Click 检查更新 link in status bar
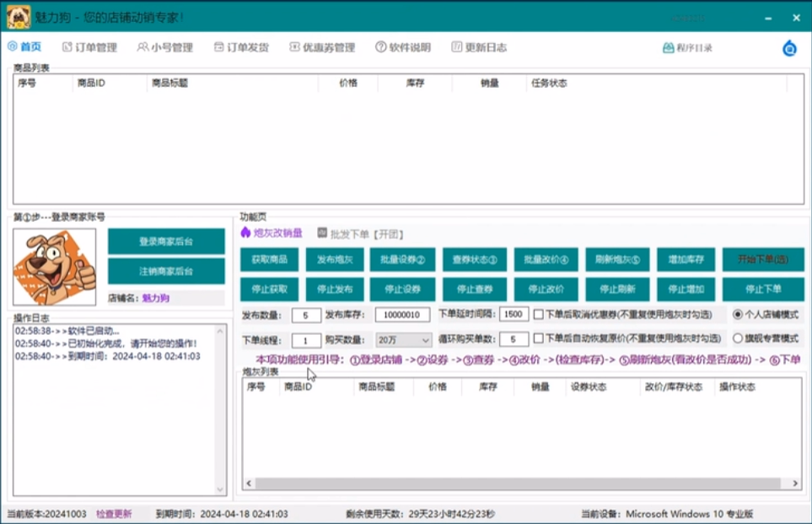Viewport: 812px width, 524px height. point(114,514)
